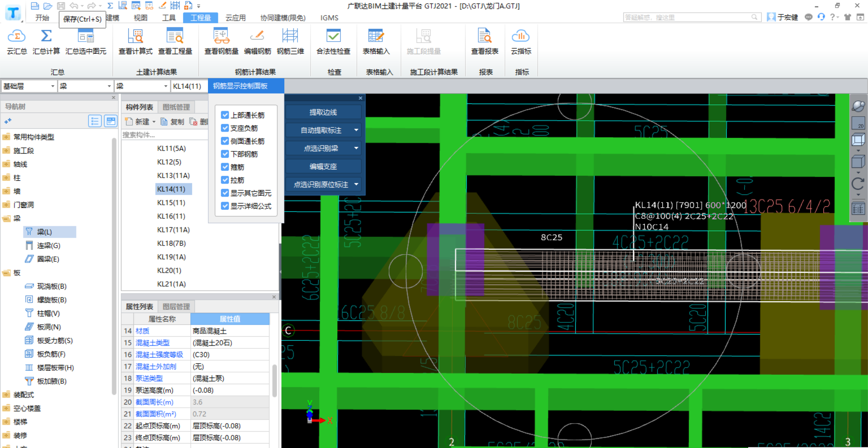Screen dimensions: 868x448
Task: Select 现浇板(B) in navigation tree
Action: pyautogui.click(x=46, y=286)
